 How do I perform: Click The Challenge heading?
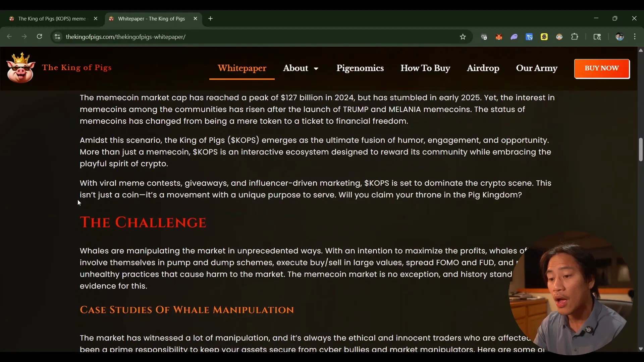click(143, 223)
